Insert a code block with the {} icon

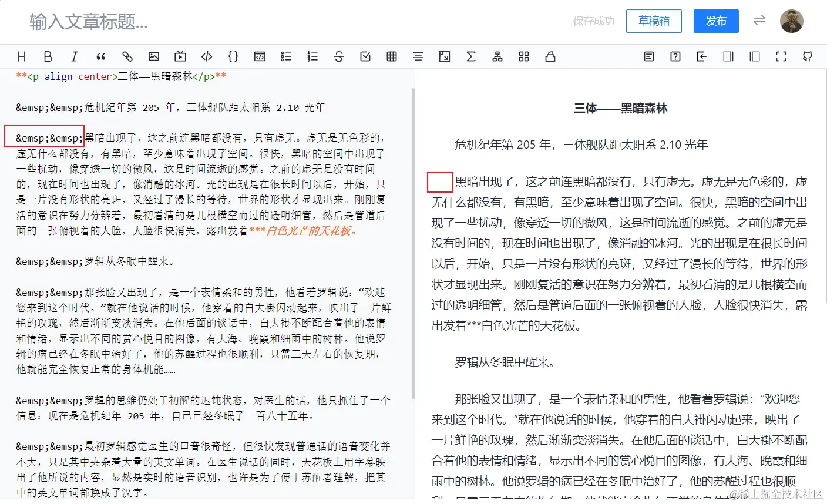pyautogui.click(x=233, y=56)
